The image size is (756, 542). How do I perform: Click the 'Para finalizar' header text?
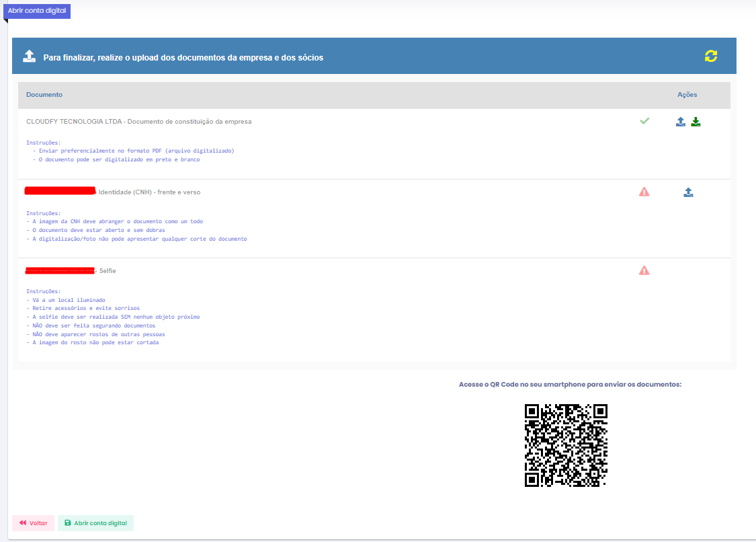coord(183,58)
